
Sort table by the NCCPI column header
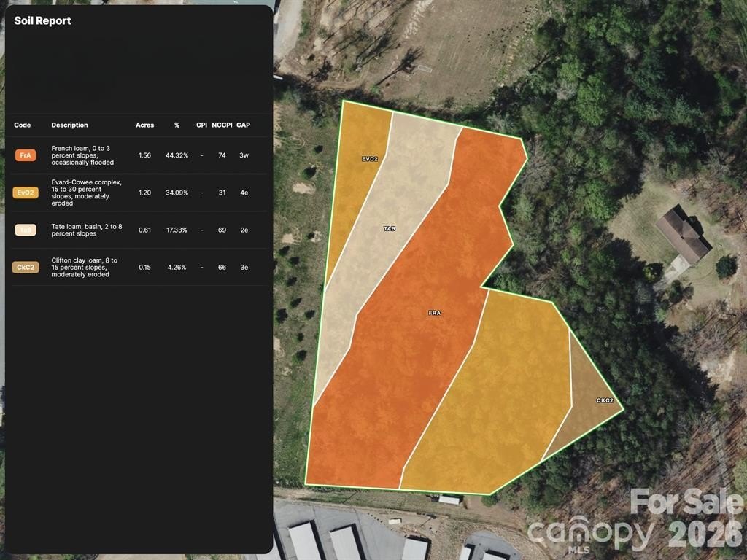point(222,125)
